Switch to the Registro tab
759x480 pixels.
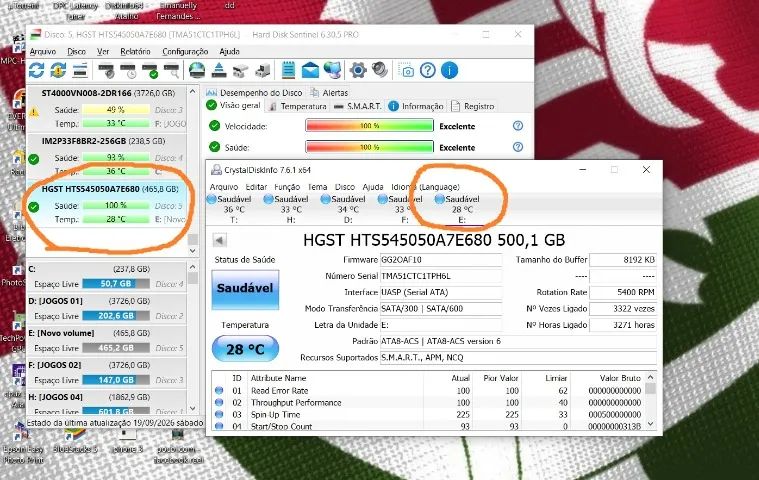[473, 106]
